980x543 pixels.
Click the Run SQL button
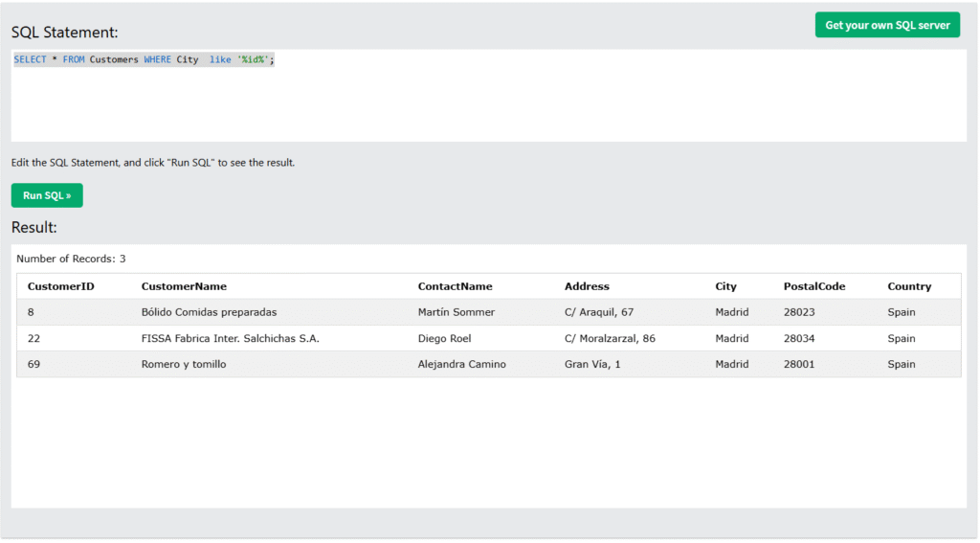pos(47,195)
